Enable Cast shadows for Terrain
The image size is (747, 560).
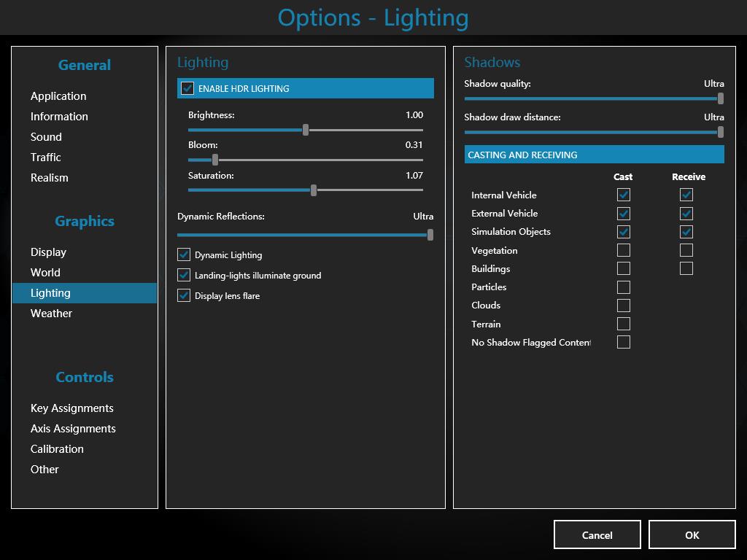[623, 324]
